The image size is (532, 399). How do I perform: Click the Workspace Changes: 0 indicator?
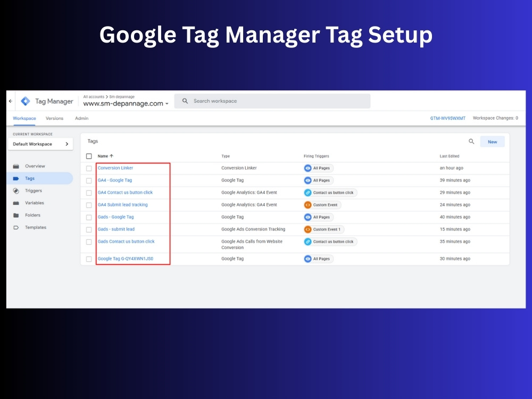pos(495,118)
